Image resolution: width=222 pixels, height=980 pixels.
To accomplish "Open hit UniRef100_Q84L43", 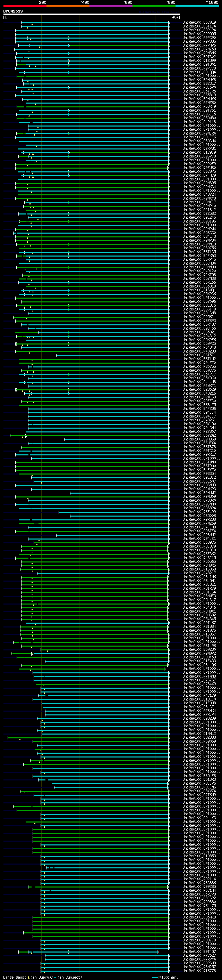I will 199,237.
